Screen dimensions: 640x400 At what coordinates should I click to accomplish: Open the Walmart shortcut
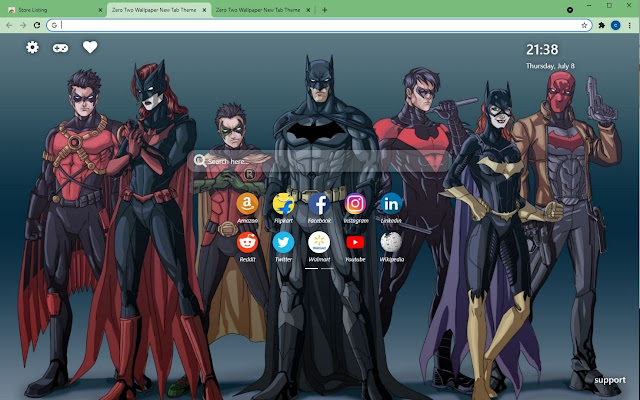pos(319,242)
